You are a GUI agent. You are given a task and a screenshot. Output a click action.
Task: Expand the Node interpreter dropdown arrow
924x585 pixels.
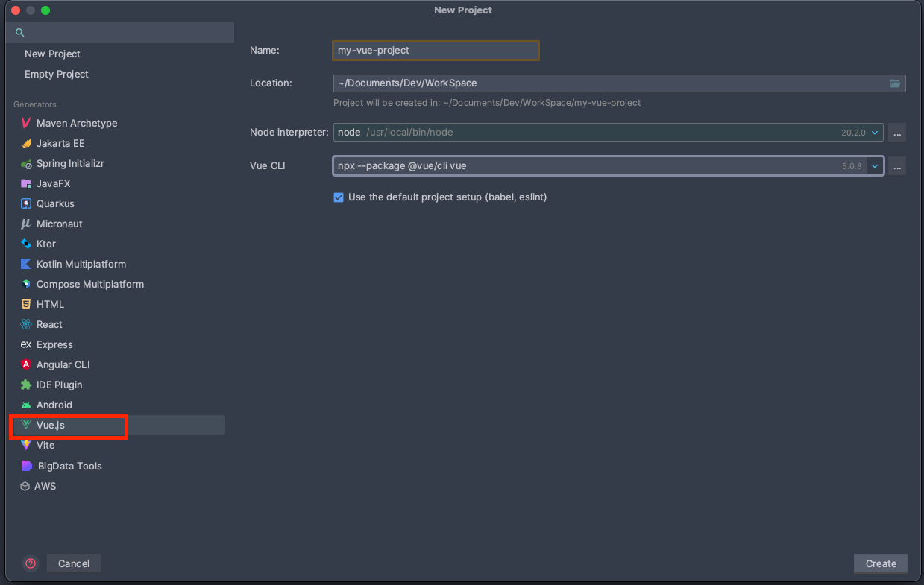[x=875, y=133]
